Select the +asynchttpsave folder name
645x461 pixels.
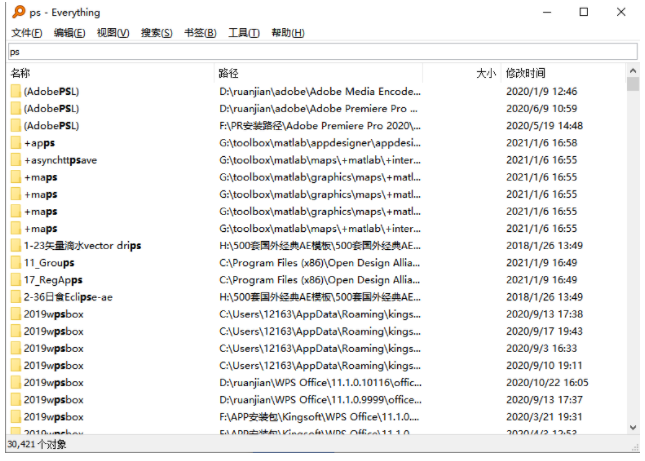click(x=60, y=160)
